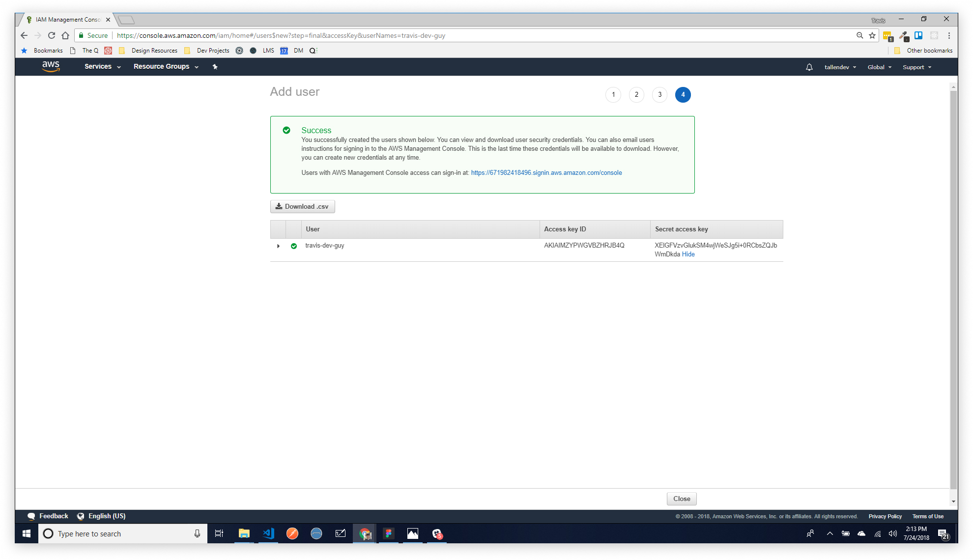Go to wizard step 2

tap(636, 95)
